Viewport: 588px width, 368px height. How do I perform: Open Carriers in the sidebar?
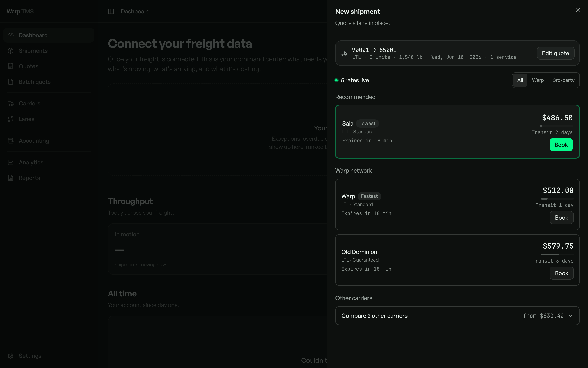click(x=49, y=104)
